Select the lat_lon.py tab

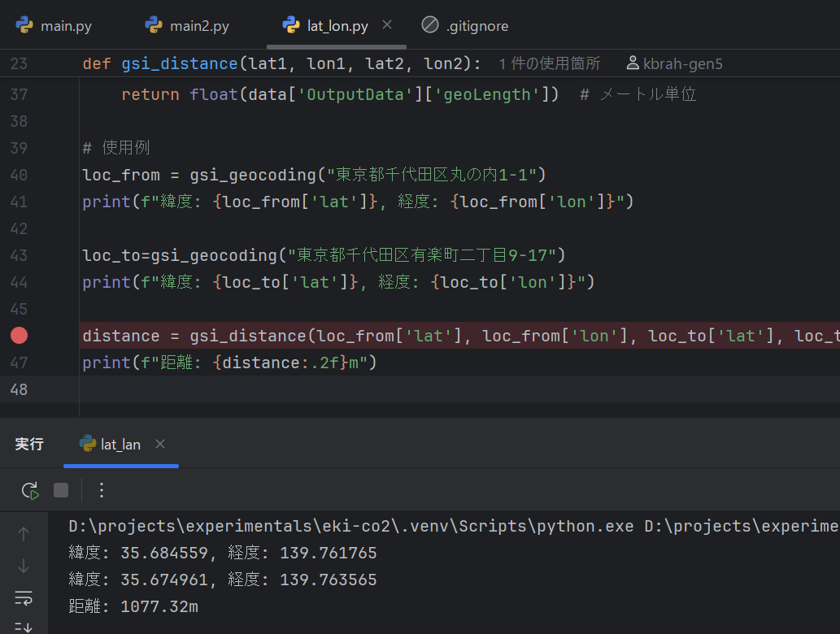pos(337,25)
